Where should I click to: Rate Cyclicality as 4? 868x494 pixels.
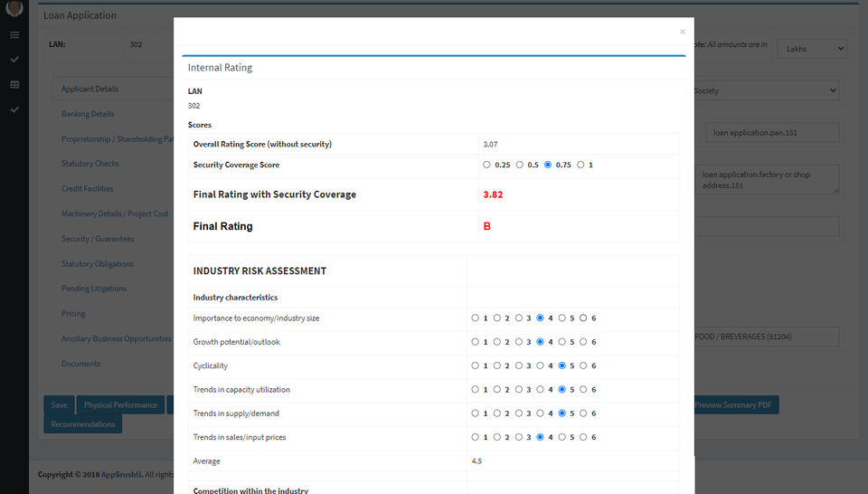point(541,366)
